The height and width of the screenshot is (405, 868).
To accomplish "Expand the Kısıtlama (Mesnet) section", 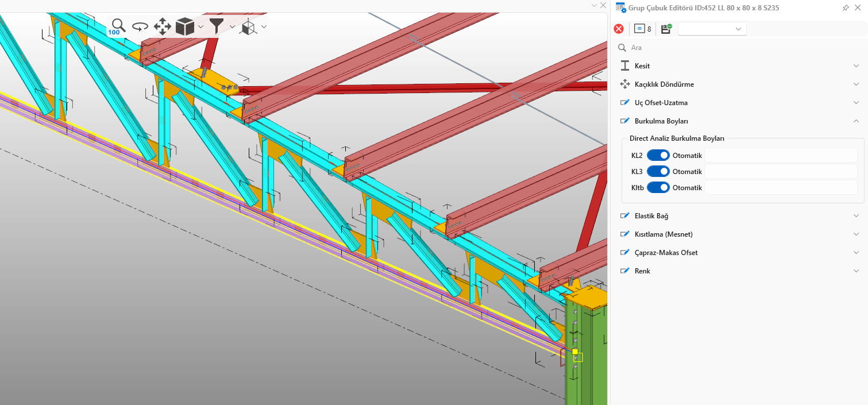I will pos(663,234).
